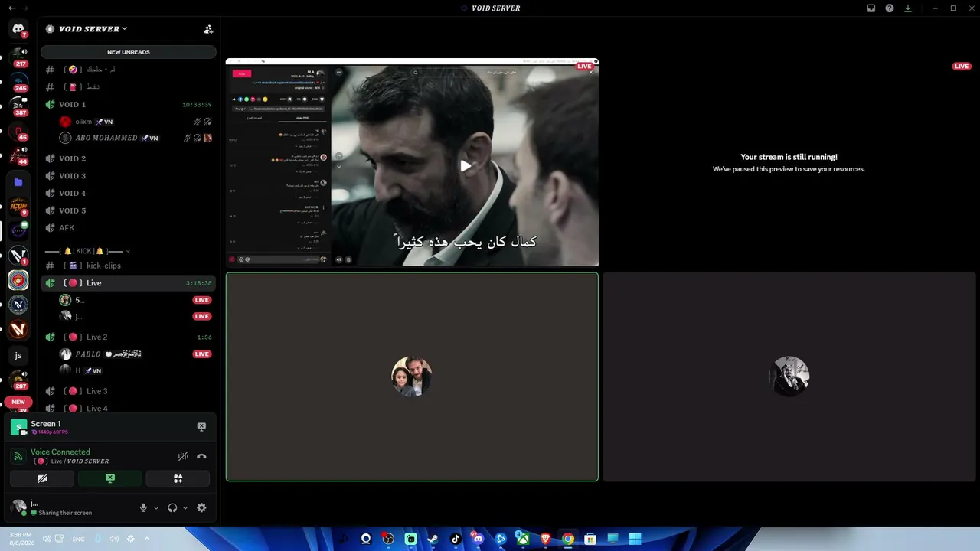Open Brave browser from the taskbar
This screenshot has width=980, height=551.
pos(545,539)
